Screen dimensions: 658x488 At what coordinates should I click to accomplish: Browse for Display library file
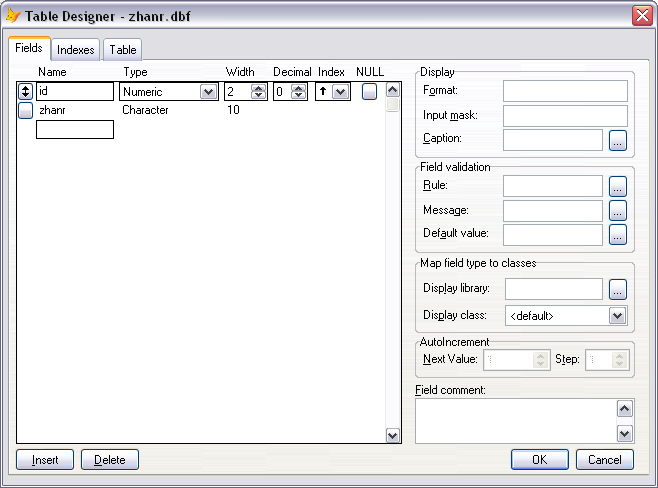617,289
